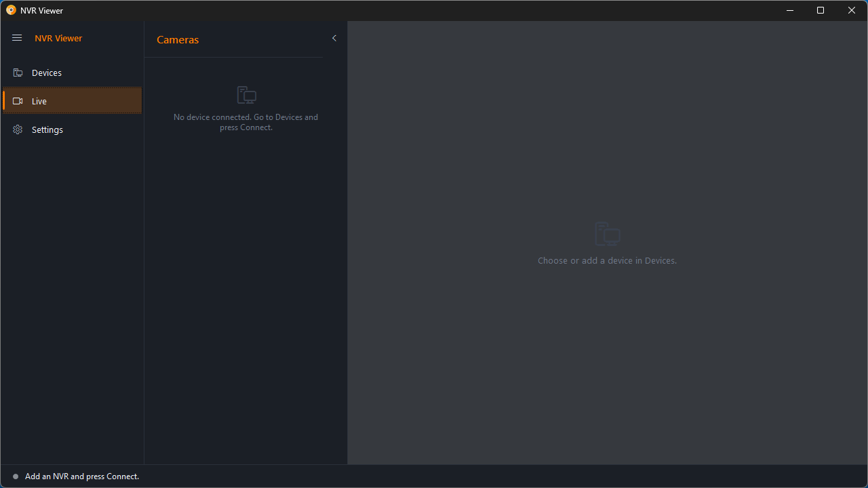Click 'Choose or add a device' text

607,260
